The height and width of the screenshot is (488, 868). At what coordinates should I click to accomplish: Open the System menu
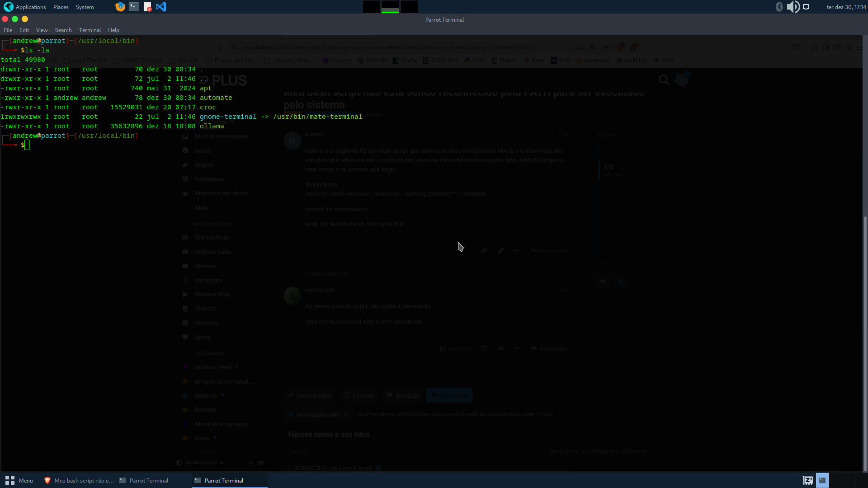pyautogui.click(x=85, y=7)
